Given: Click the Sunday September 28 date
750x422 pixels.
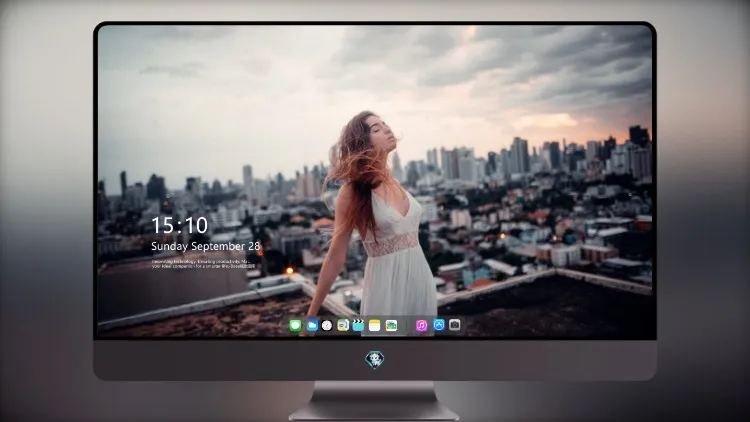Looking at the screenshot, I should click(206, 246).
